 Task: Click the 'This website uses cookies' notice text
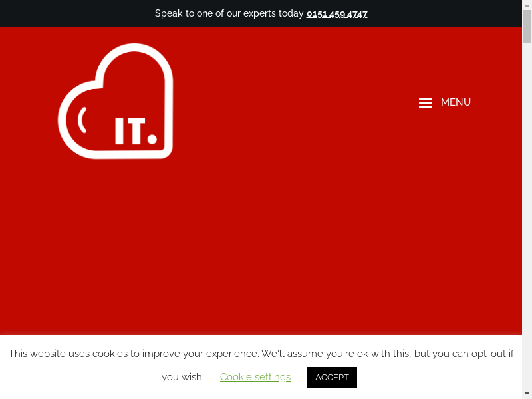133,354
